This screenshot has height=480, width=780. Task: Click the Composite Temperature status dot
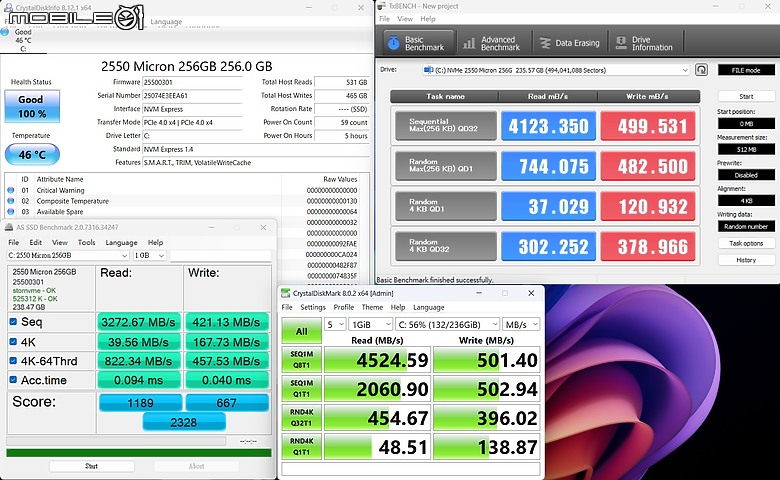(x=10, y=201)
